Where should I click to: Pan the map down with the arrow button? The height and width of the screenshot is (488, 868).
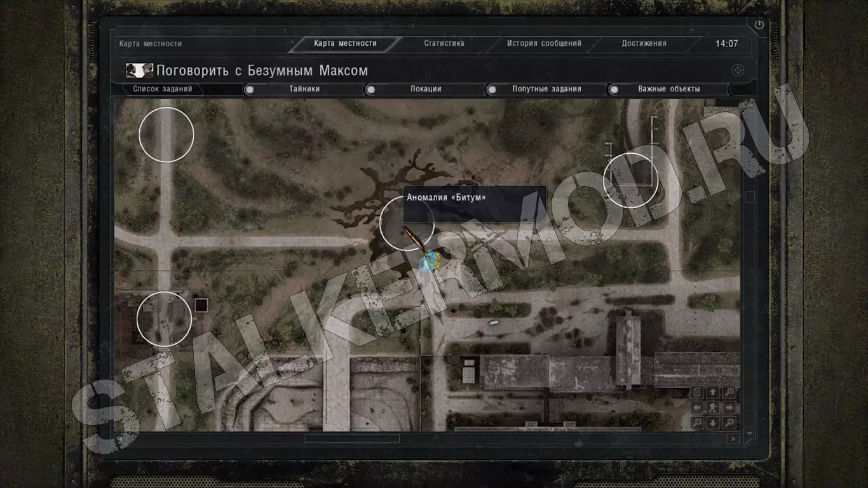(713, 423)
